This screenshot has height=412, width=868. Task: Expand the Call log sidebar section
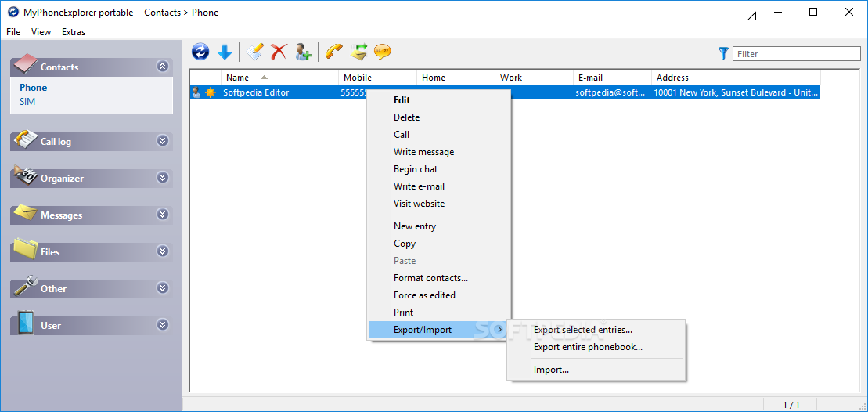(x=162, y=141)
